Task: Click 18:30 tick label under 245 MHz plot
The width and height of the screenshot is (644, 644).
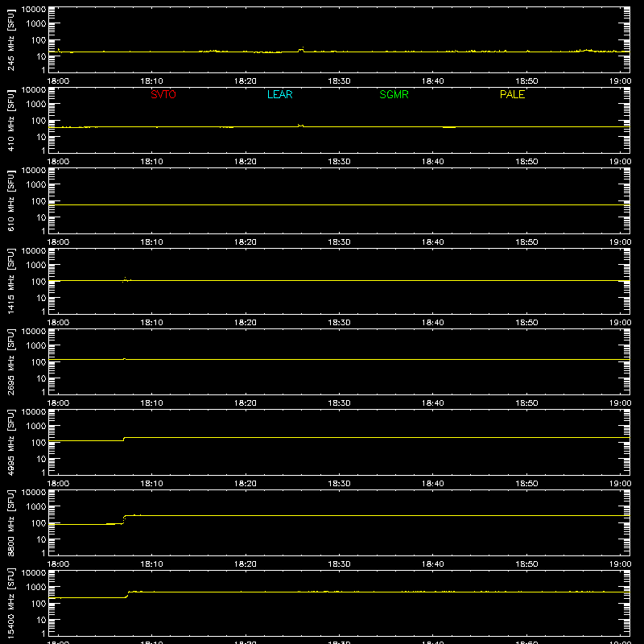Action: (339, 81)
